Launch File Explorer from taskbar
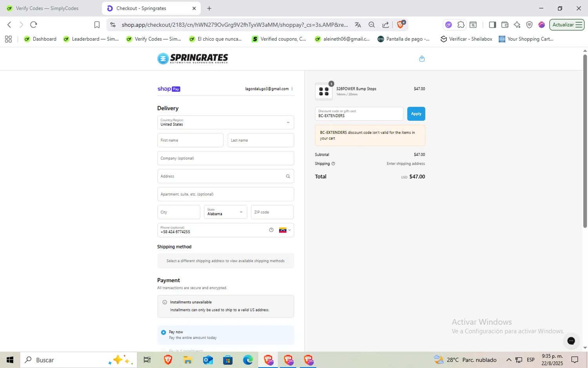This screenshot has height=368, width=588. pyautogui.click(x=187, y=360)
